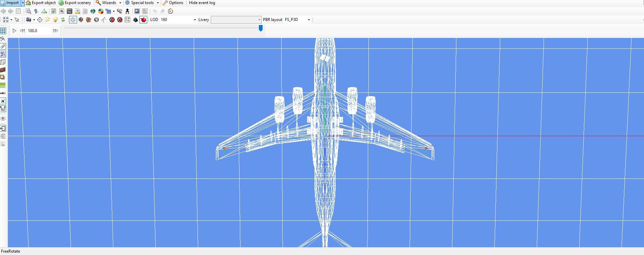This screenshot has height=255, width=644.
Task: Click the properties list page icon
Action: [x=145, y=11]
